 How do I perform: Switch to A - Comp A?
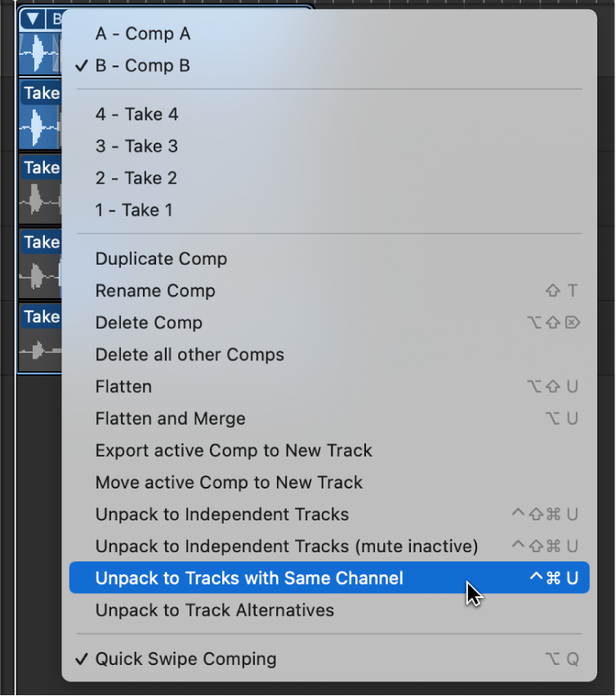tap(141, 33)
